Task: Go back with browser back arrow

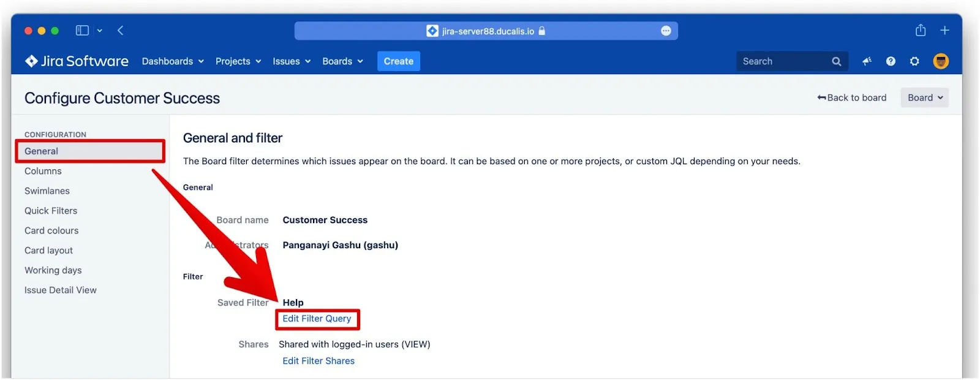Action: tap(121, 31)
